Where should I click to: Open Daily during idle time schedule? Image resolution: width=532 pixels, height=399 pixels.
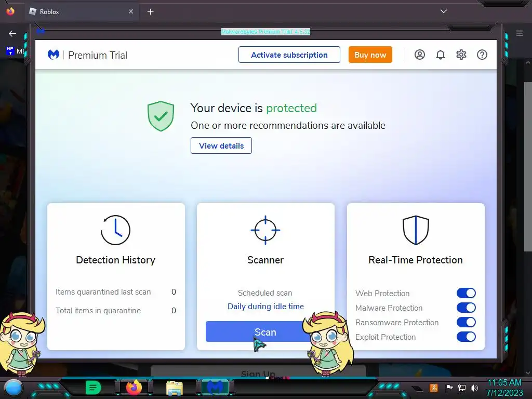[265, 307]
